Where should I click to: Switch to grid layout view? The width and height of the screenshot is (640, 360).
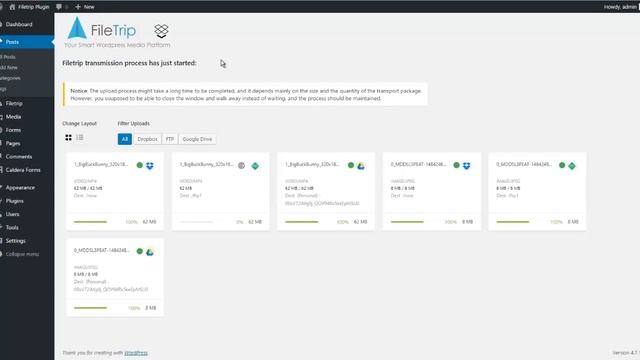[68, 138]
